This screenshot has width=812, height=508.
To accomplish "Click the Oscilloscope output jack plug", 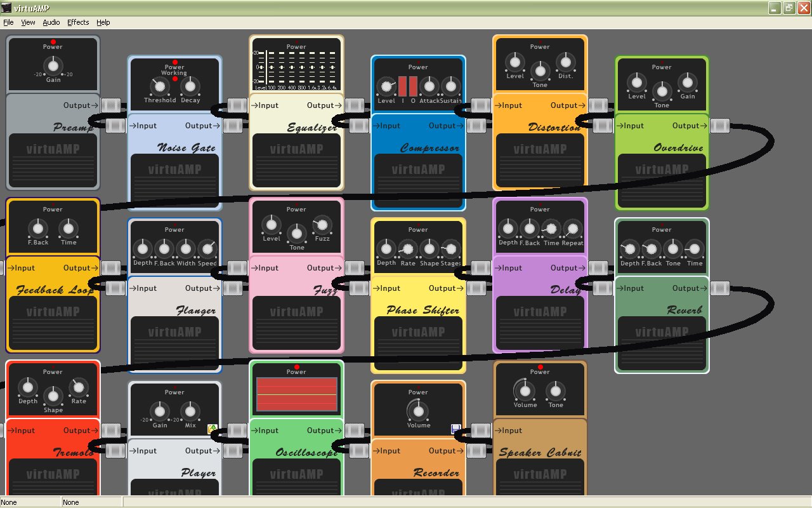I will click(354, 431).
